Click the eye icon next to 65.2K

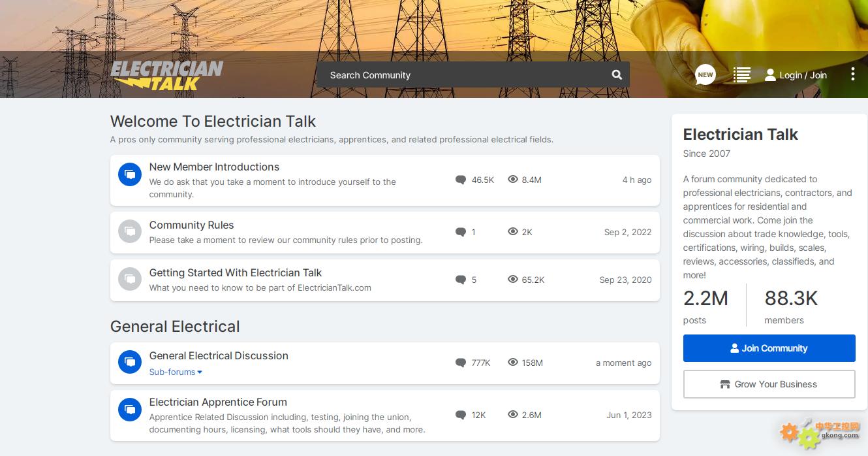[x=513, y=279]
